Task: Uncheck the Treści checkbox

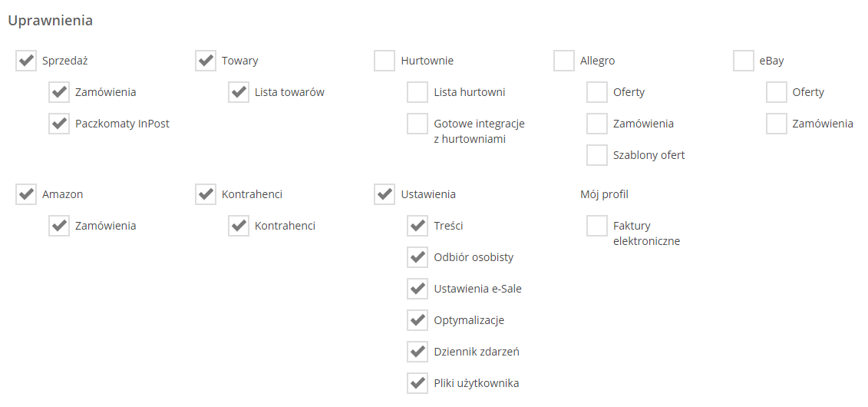Action: point(417,226)
